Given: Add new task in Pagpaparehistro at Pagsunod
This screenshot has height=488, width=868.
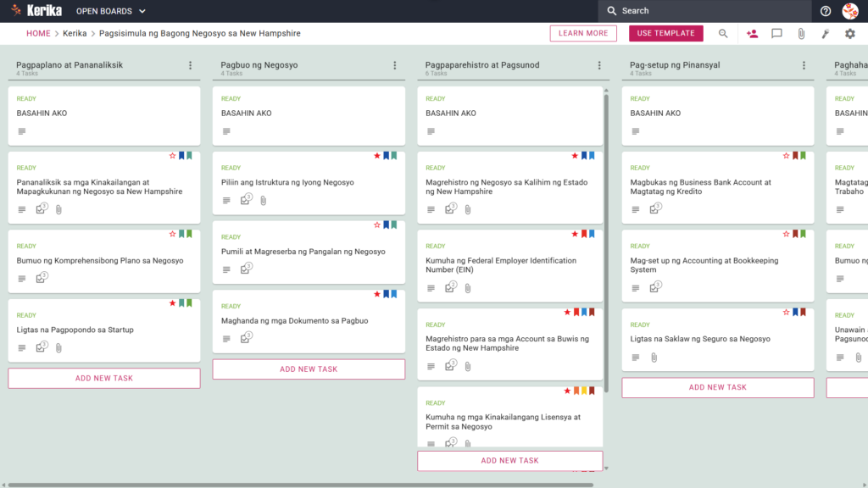Looking at the screenshot, I should (x=509, y=460).
